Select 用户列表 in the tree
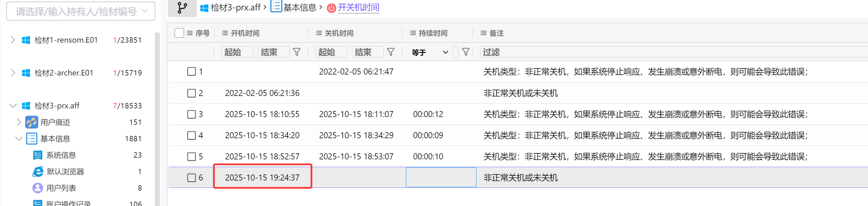 click(61, 188)
